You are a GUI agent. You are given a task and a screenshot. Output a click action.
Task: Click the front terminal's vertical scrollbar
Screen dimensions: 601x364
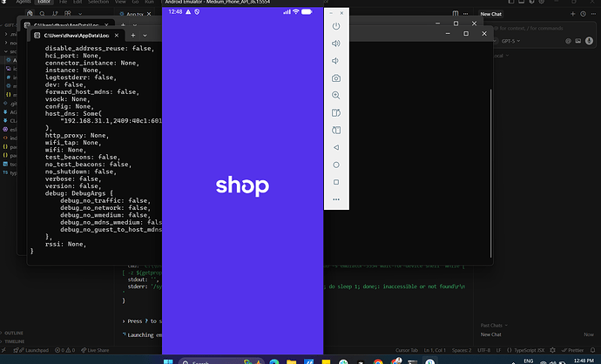tap(490, 173)
